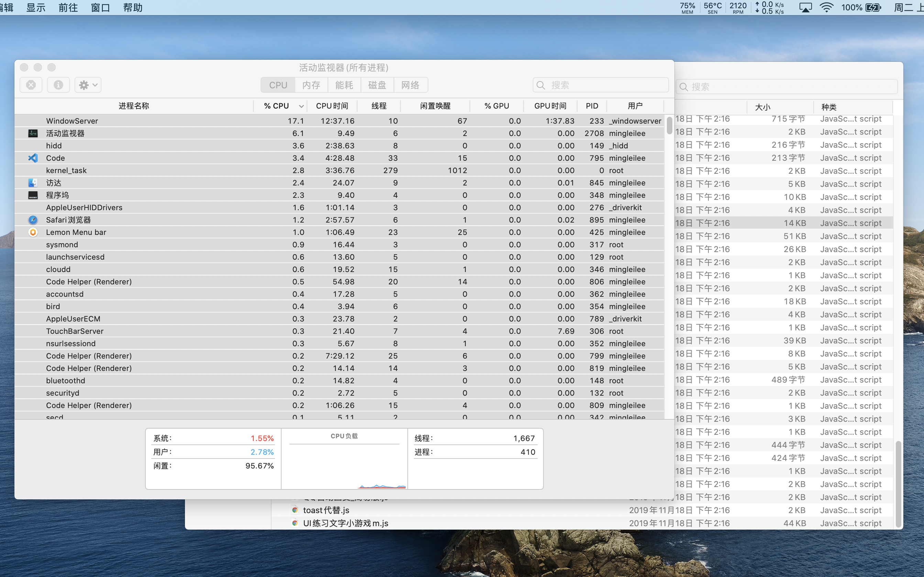Switch to the 内存 (Memory) tab

click(x=311, y=85)
